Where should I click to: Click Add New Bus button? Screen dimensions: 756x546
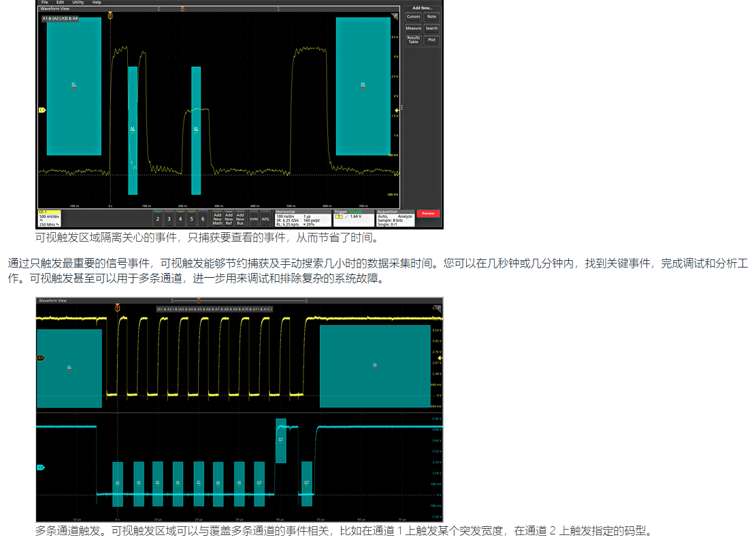(240, 219)
